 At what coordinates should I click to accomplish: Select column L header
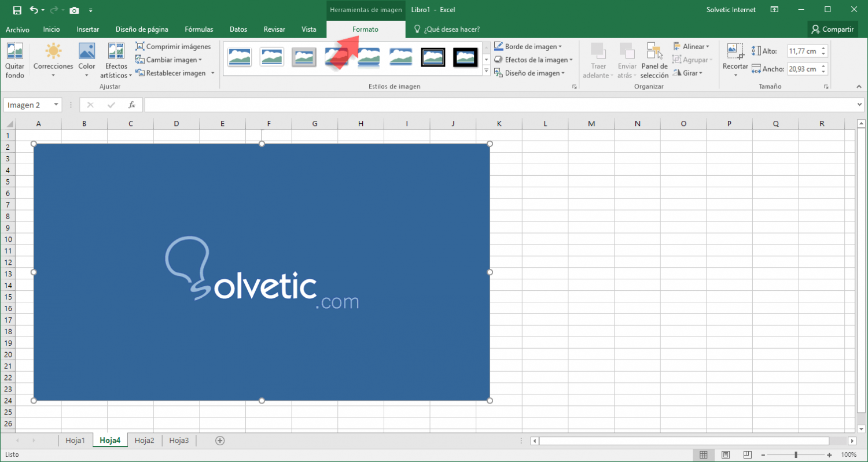[545, 124]
